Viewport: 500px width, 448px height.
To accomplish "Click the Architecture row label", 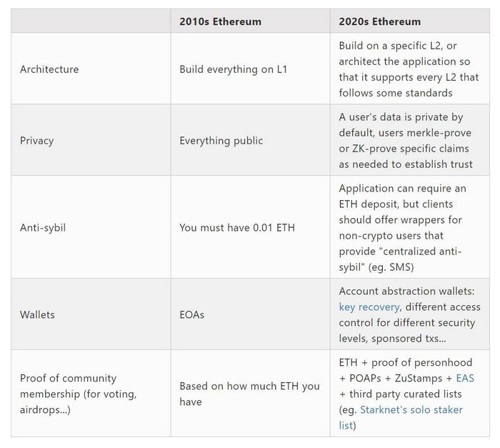I will (x=49, y=69).
